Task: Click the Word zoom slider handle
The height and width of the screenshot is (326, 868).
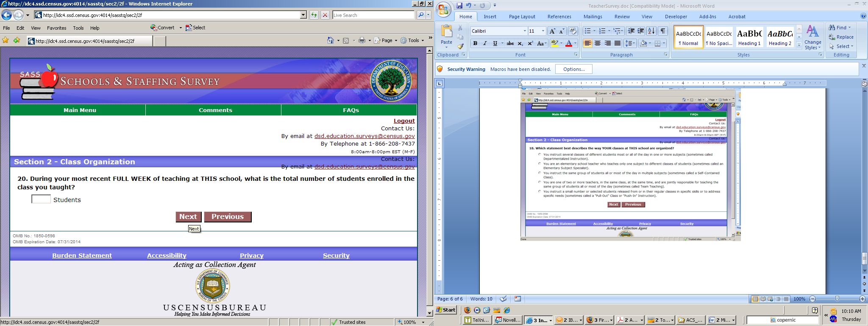Action: pyautogui.click(x=837, y=299)
